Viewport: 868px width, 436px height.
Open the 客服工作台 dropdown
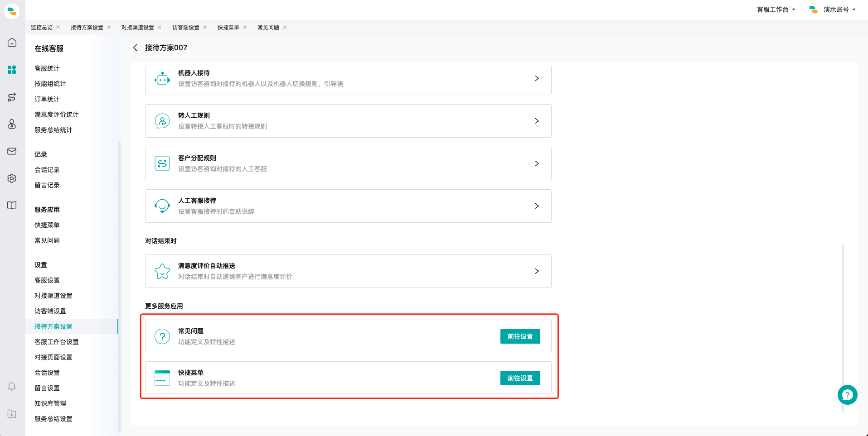(x=776, y=10)
